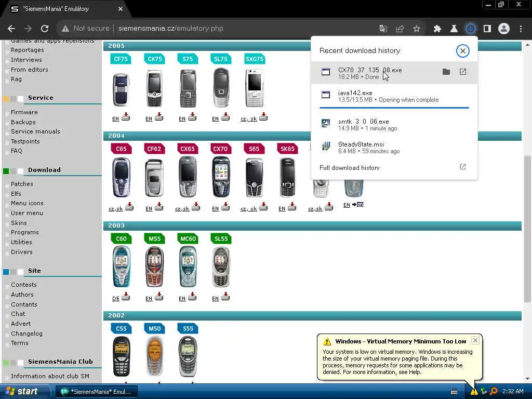Download the CX70 emulator disk icon
This screenshot has width=532, height=399.
point(225,207)
